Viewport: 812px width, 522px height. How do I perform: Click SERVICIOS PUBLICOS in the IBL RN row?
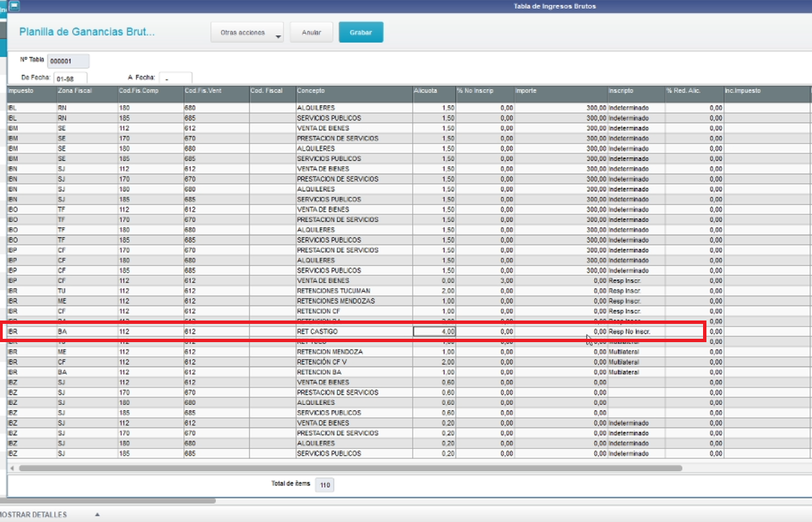pos(354,118)
